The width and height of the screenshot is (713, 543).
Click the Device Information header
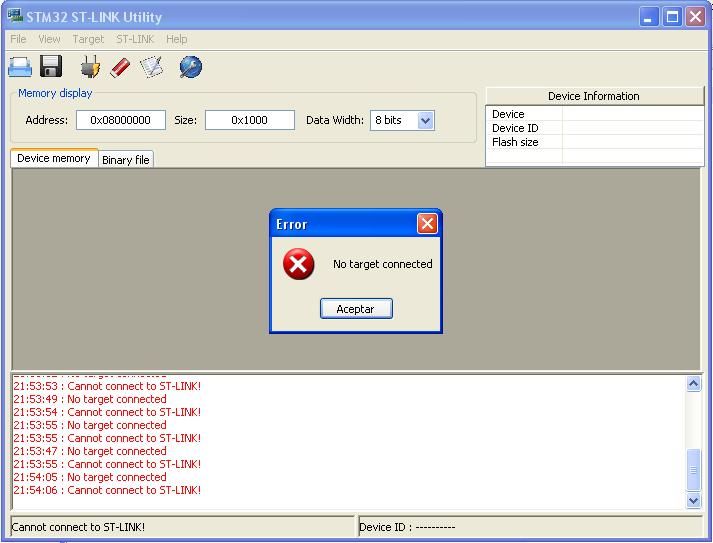(x=594, y=96)
